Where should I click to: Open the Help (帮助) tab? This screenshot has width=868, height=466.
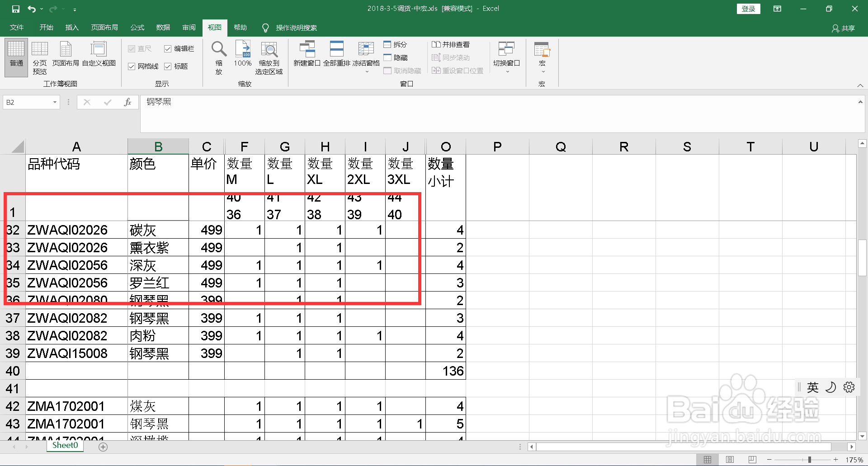click(241, 28)
